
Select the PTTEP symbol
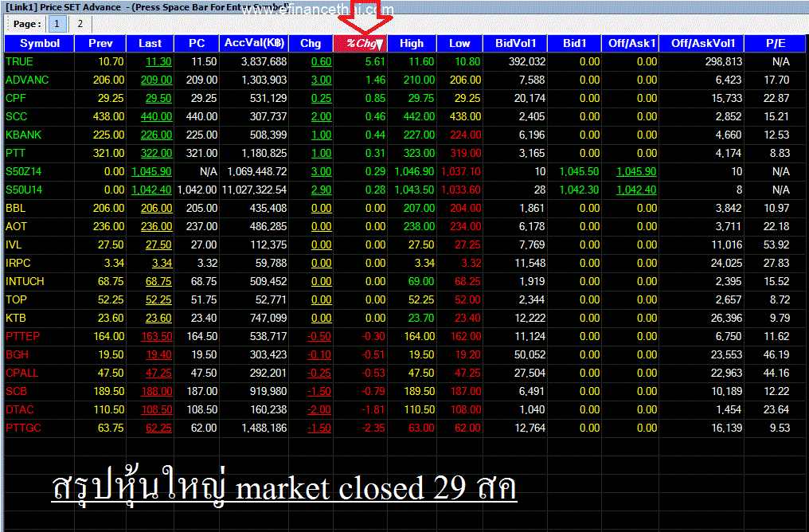[x=23, y=336]
